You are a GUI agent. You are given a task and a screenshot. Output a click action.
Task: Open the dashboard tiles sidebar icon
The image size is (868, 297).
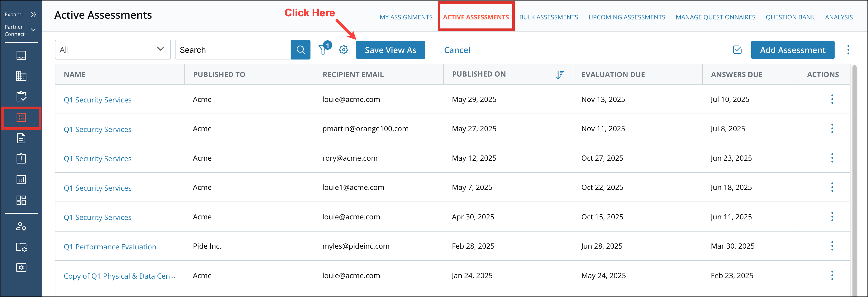click(x=21, y=200)
